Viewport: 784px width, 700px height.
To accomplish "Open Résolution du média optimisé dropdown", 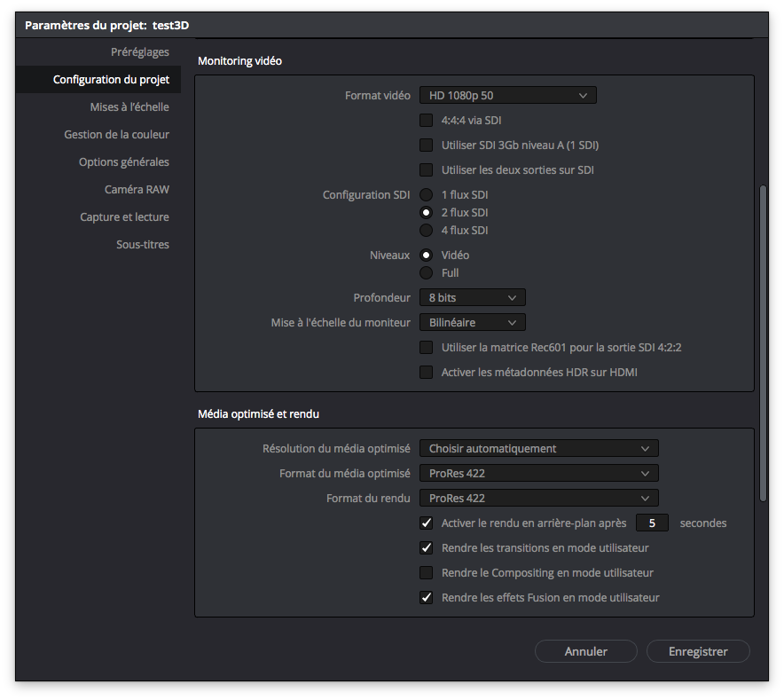I will pos(538,448).
